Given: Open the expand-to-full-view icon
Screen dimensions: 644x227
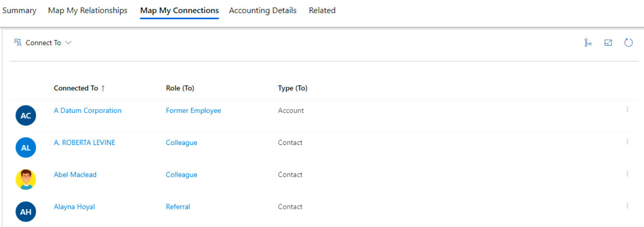Looking at the screenshot, I should point(608,43).
